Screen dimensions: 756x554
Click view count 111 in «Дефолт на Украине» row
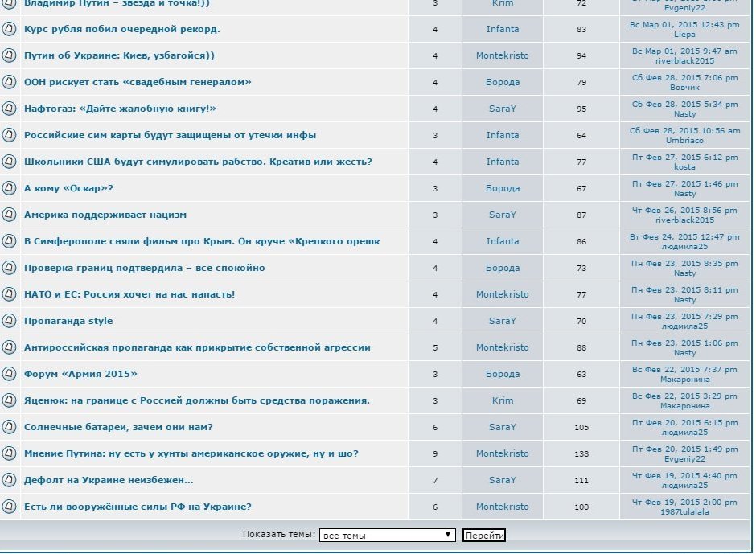click(x=581, y=480)
